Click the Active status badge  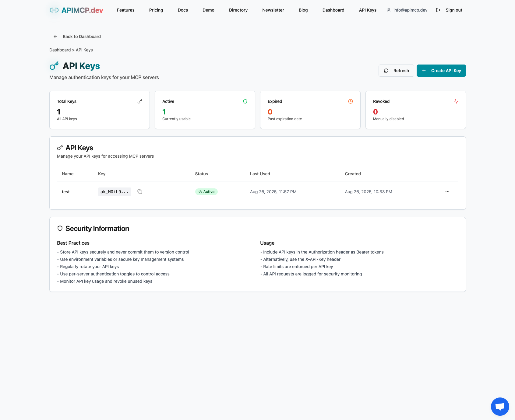206,192
